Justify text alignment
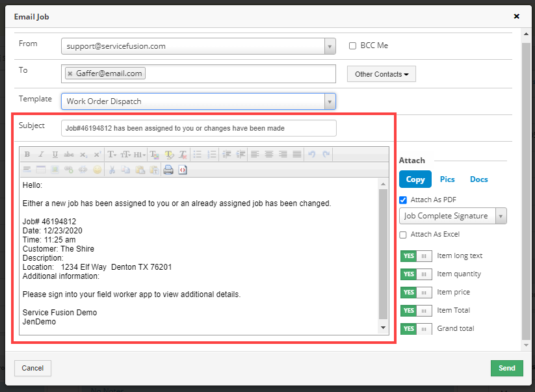Image resolution: width=535 pixels, height=392 pixels. pos(297,154)
